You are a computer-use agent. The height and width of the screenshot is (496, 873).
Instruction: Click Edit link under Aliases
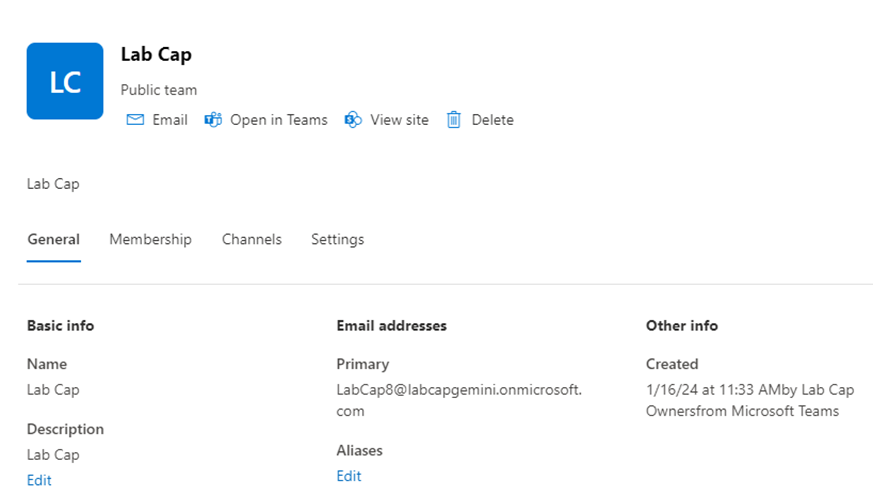(x=349, y=476)
